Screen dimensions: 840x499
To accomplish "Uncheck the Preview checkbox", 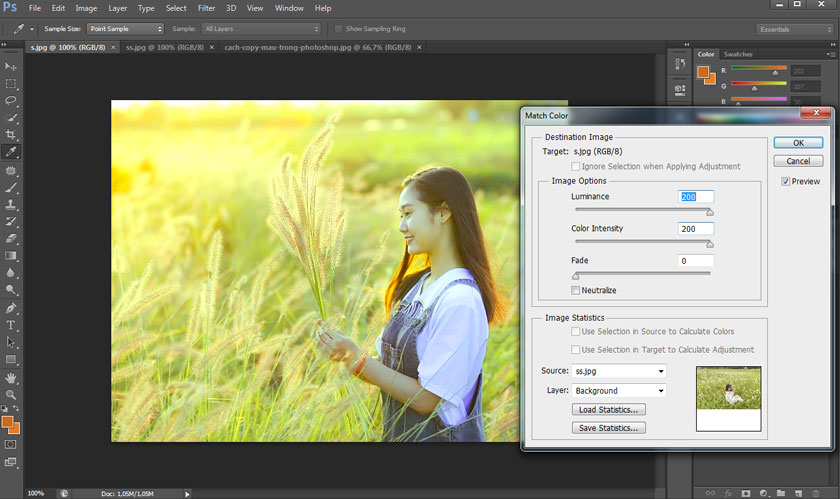I will coord(786,181).
